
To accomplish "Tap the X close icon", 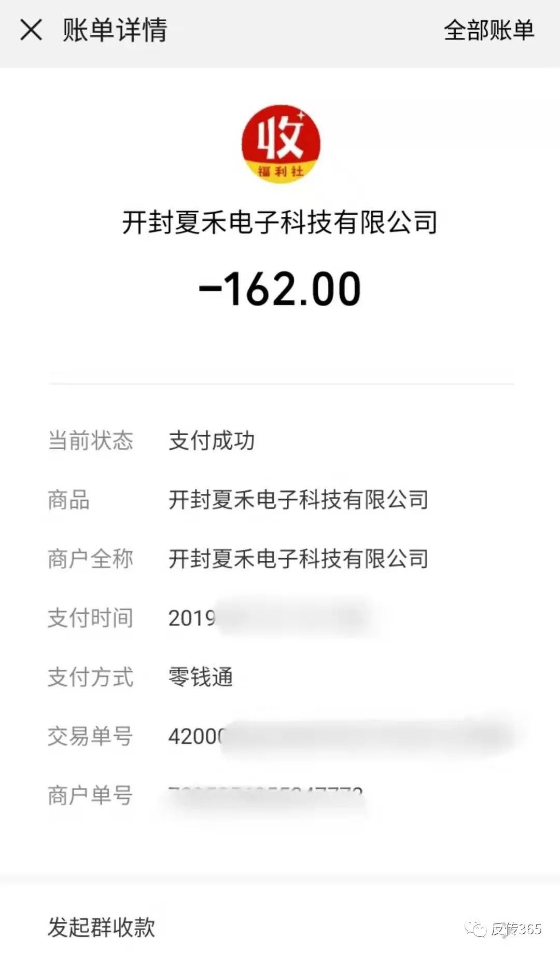I will (x=31, y=30).
